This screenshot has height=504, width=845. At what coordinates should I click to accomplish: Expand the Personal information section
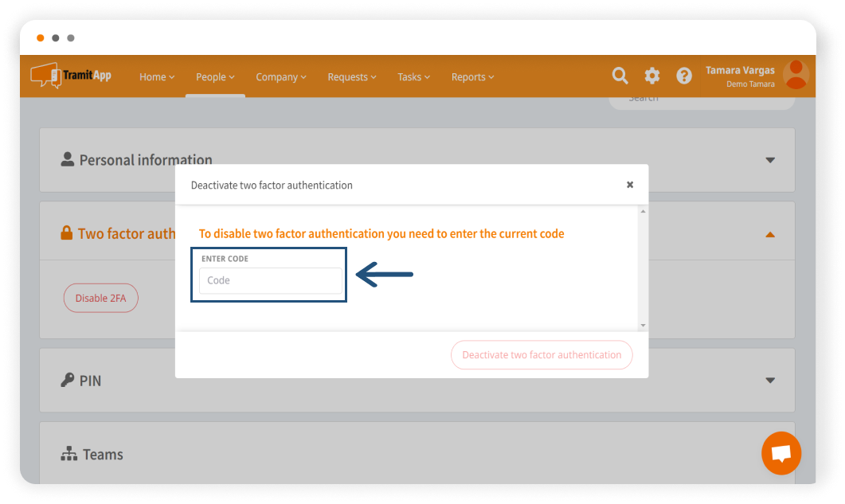click(769, 160)
